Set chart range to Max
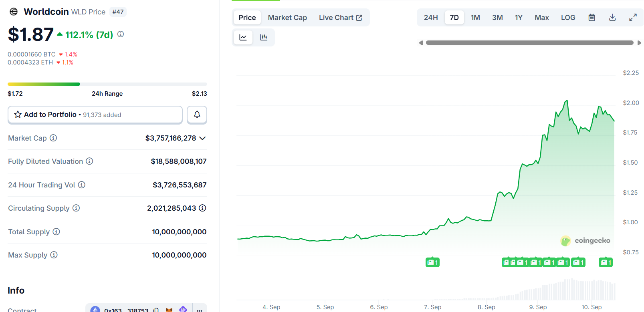 [x=542, y=18]
